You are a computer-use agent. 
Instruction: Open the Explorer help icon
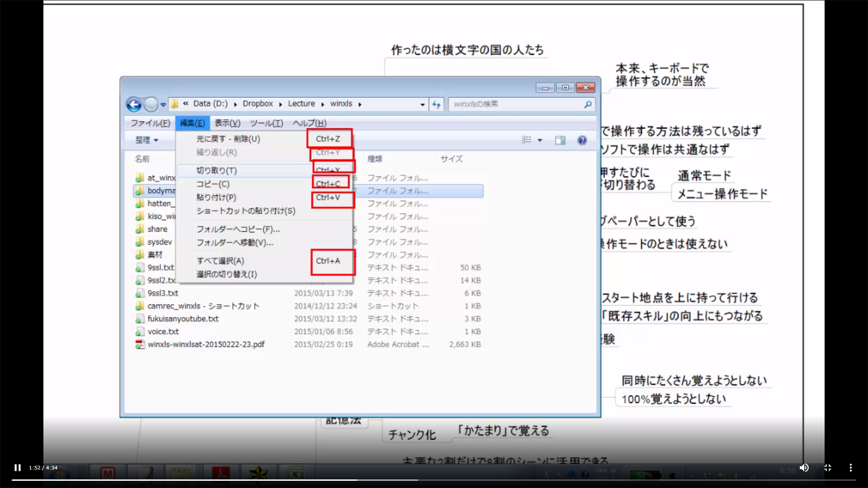click(x=582, y=140)
